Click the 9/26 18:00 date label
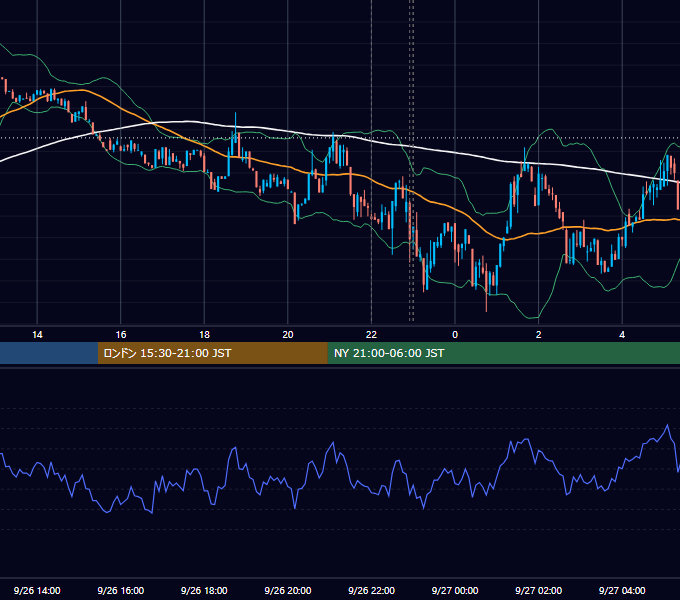Image resolution: width=680 pixels, height=600 pixels. coord(204,590)
